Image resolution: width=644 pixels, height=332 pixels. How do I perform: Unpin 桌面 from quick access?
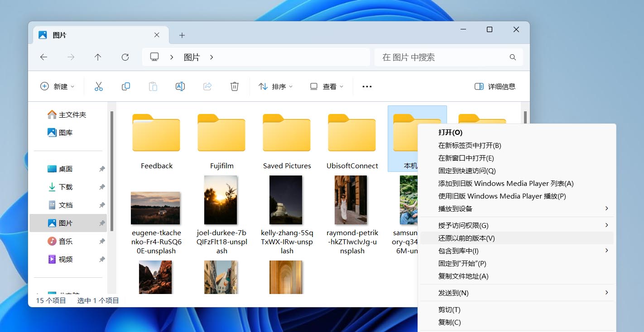(102, 169)
